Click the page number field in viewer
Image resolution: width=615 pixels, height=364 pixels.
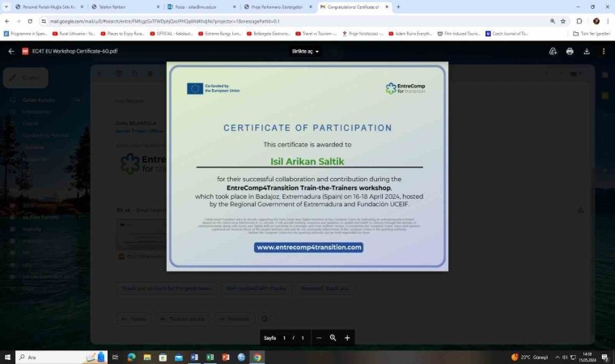tap(284, 337)
